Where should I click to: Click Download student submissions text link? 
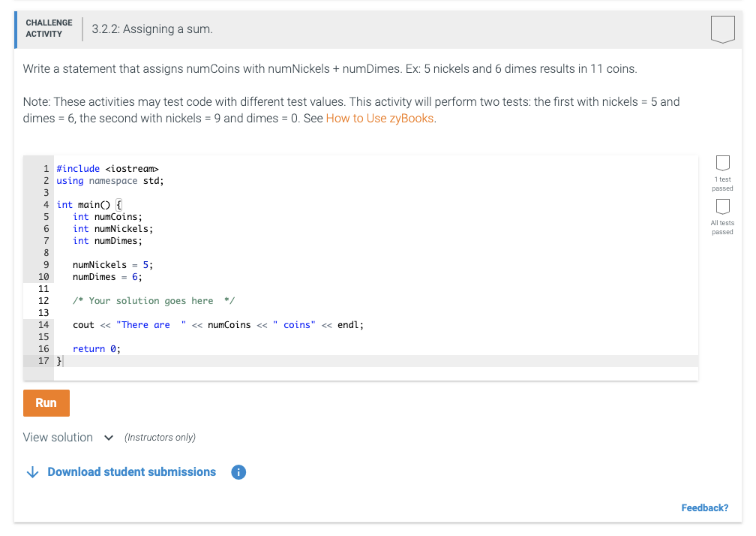131,472
